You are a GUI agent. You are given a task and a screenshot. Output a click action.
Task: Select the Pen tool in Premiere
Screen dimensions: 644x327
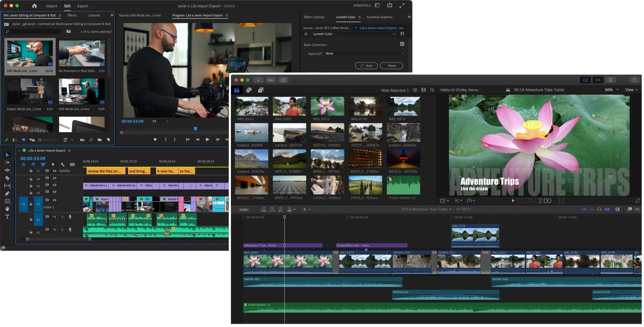coord(7,193)
